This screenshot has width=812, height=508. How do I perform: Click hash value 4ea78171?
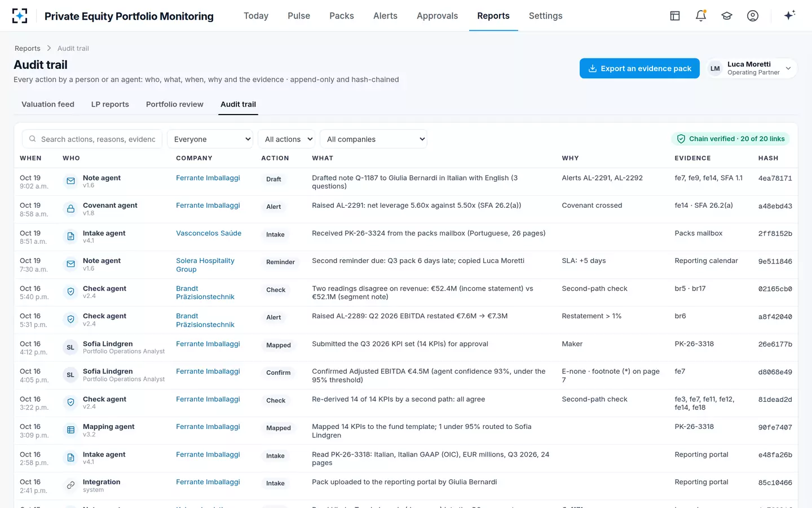(x=775, y=178)
